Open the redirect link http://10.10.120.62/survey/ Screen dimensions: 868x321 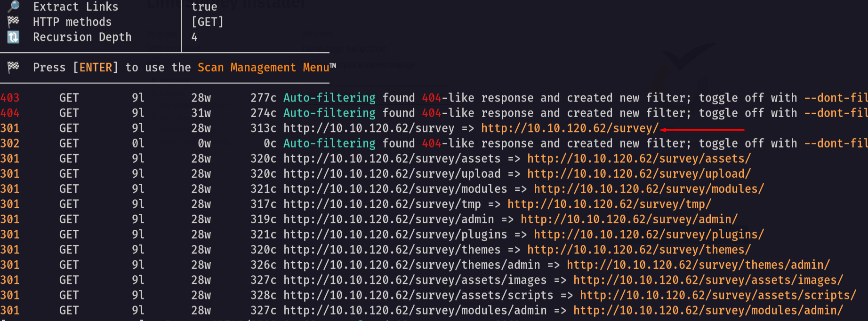(570, 128)
